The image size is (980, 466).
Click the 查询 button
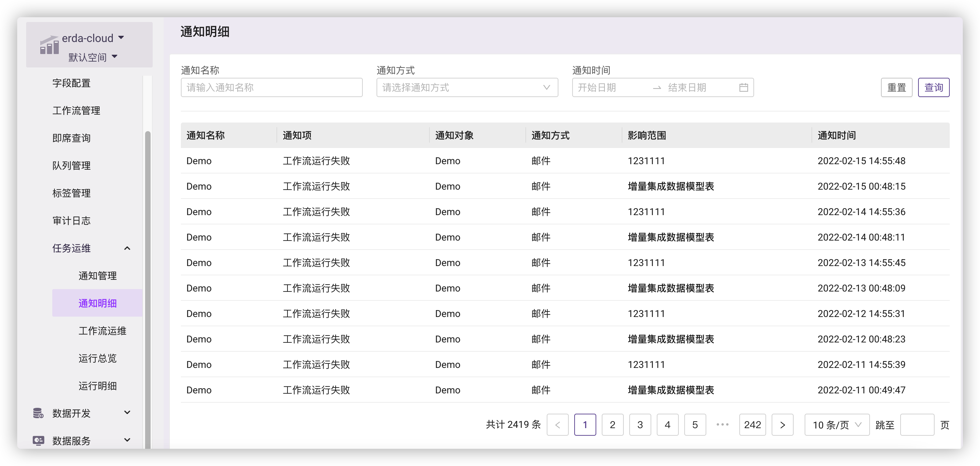point(933,87)
